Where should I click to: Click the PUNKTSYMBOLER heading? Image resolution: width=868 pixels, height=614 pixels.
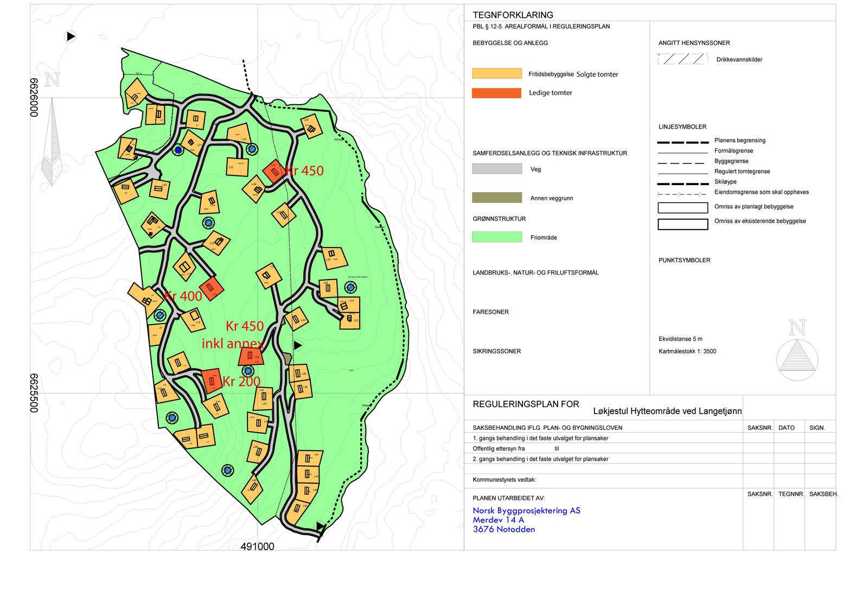[685, 260]
